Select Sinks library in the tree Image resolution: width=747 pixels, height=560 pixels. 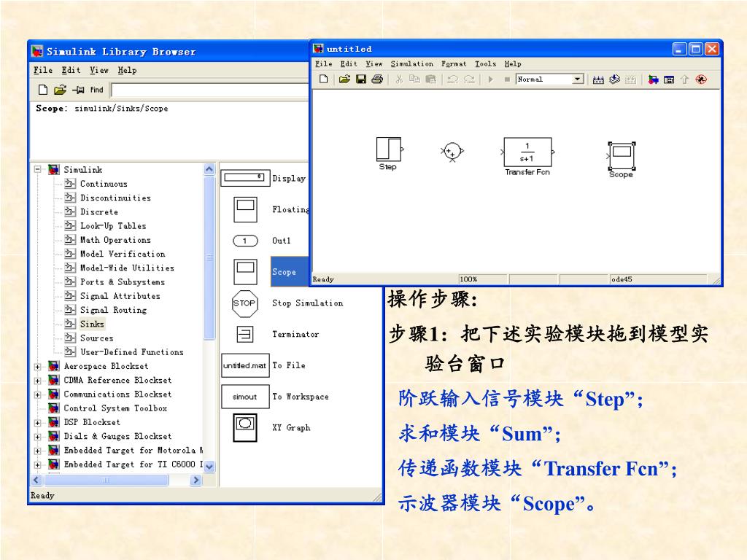click(92, 324)
